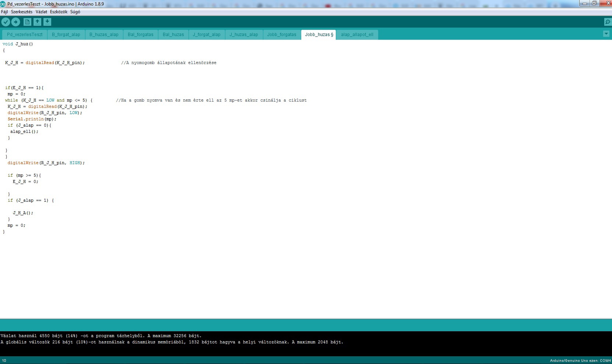Viewport: 612px width, 364px height.
Task: Expand the tab list dropdown arrow
Action: coord(606,34)
